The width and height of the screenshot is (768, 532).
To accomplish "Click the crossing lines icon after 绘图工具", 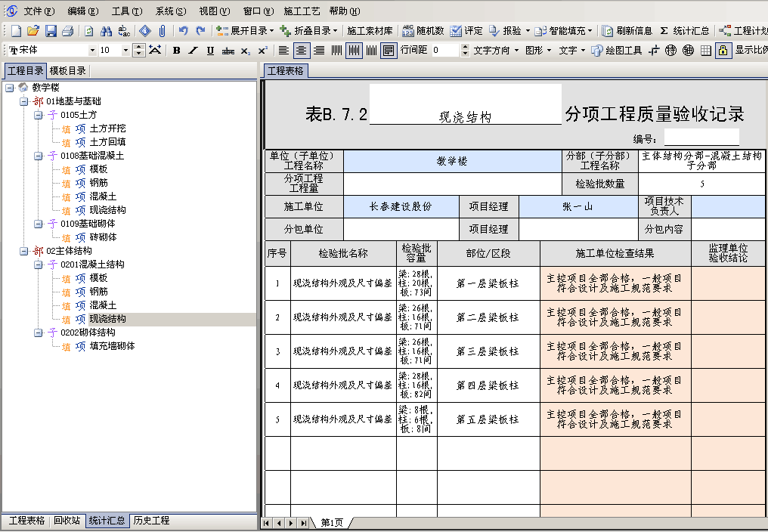I will tap(654, 51).
